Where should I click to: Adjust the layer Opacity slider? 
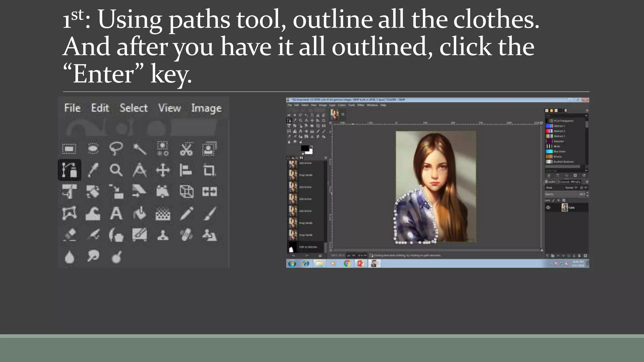click(565, 194)
